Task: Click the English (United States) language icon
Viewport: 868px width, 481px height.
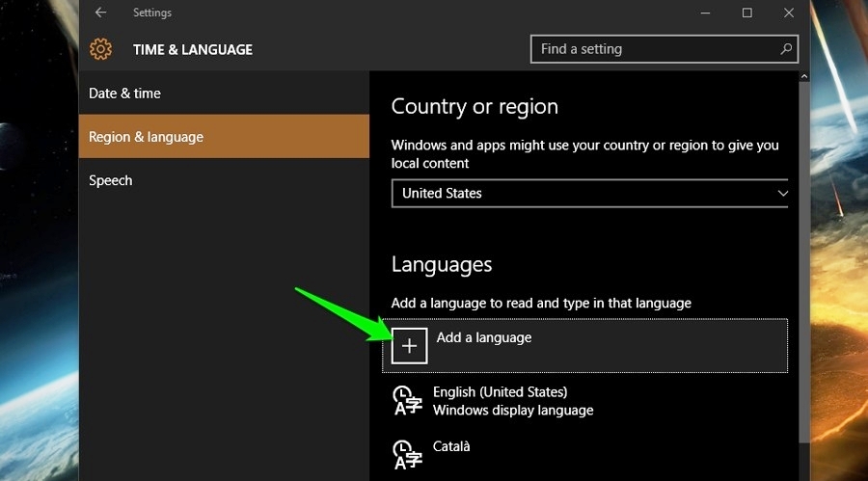Action: pyautogui.click(x=407, y=401)
